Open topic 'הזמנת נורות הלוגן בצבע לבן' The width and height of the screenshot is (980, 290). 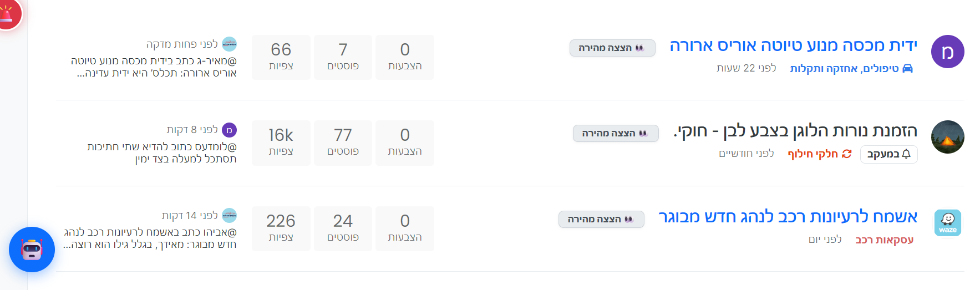[x=795, y=131]
